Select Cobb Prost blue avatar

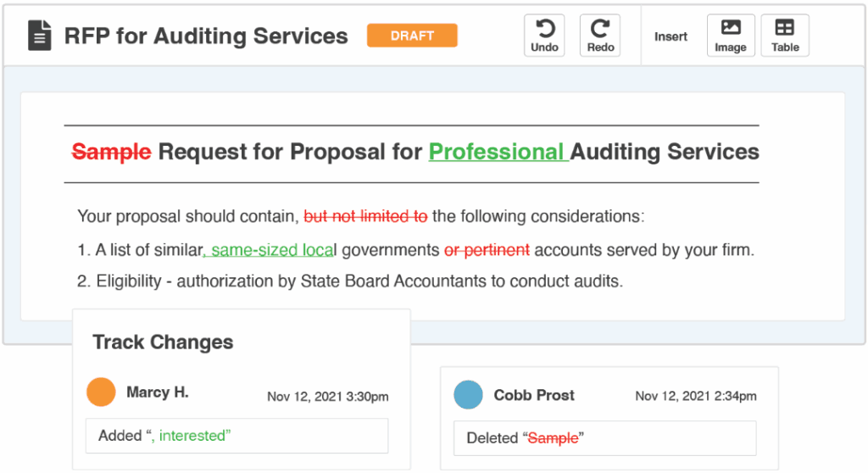click(x=468, y=395)
